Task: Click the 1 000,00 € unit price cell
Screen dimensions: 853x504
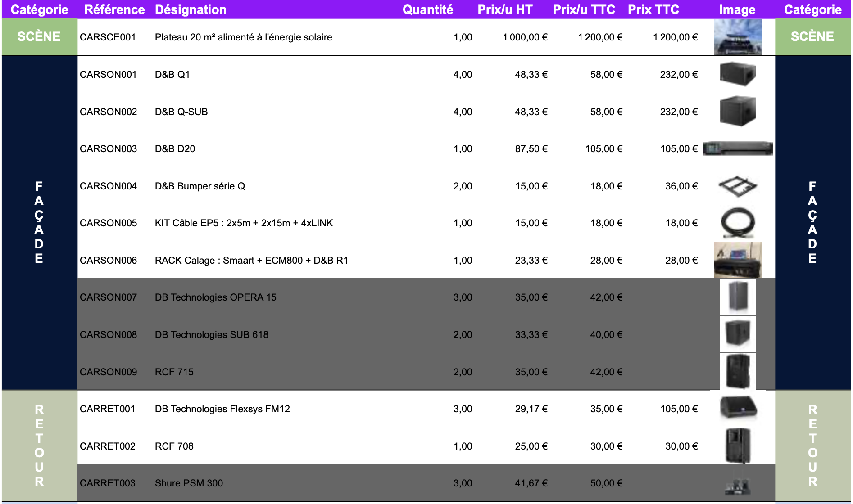Action: (525, 37)
